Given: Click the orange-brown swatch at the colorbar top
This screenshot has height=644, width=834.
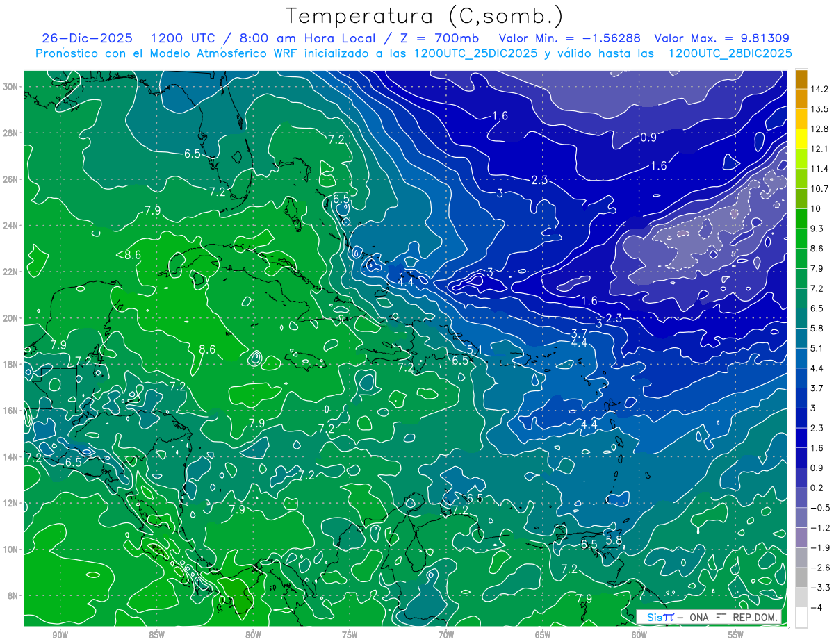Looking at the screenshot, I should click(801, 79).
